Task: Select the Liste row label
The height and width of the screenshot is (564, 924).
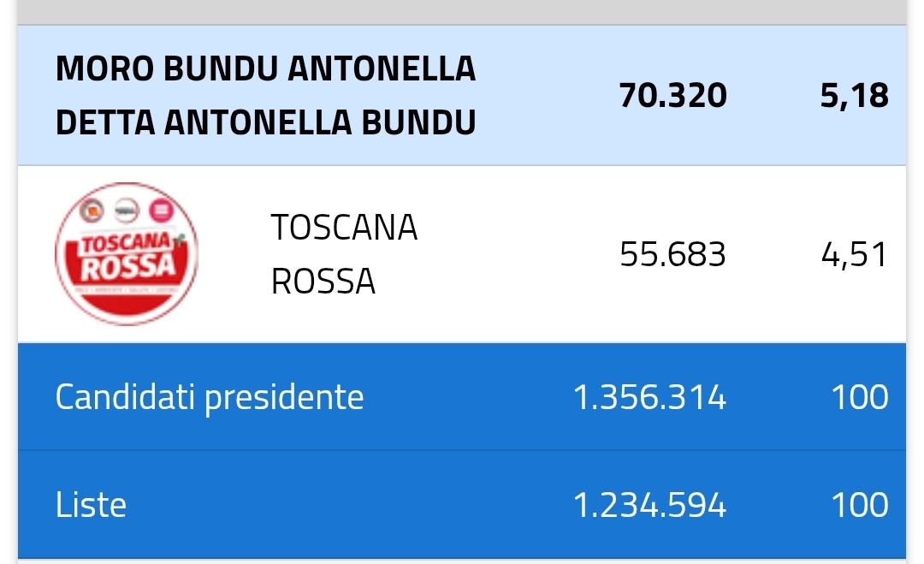Action: point(91,505)
